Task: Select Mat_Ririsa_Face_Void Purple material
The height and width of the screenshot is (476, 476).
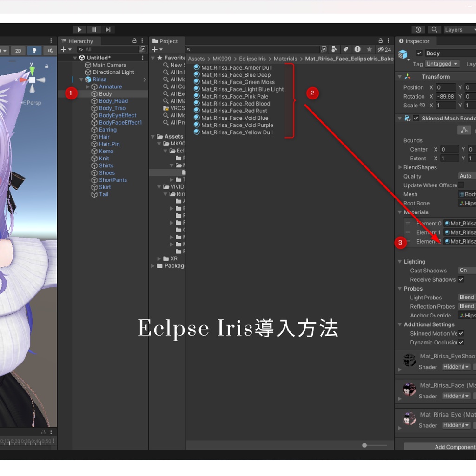Action: pos(233,125)
